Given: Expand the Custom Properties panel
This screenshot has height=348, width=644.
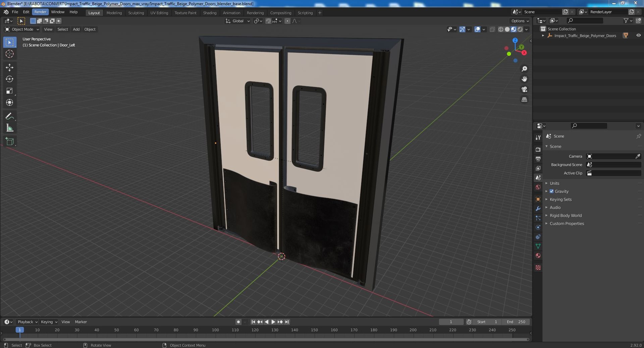Looking at the screenshot, I should click(x=567, y=223).
